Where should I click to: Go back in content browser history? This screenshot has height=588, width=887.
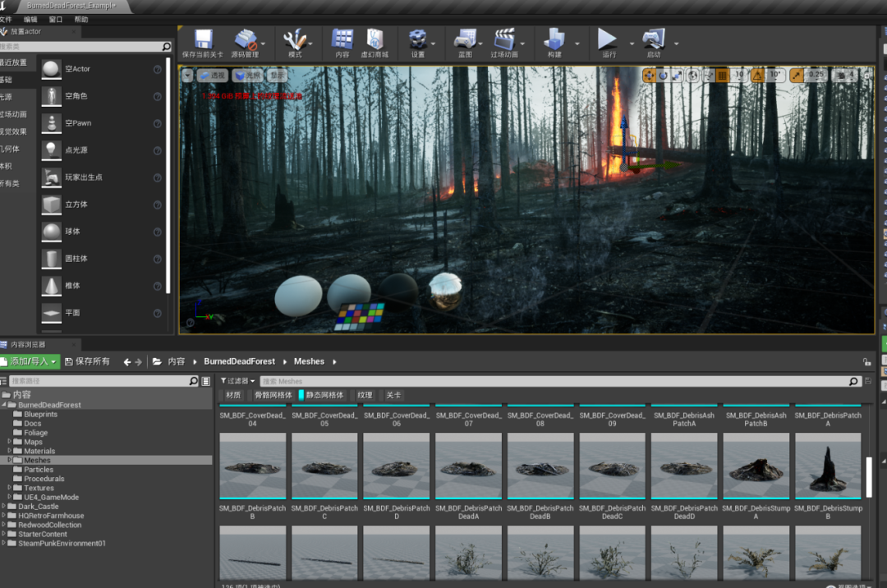pos(127,362)
